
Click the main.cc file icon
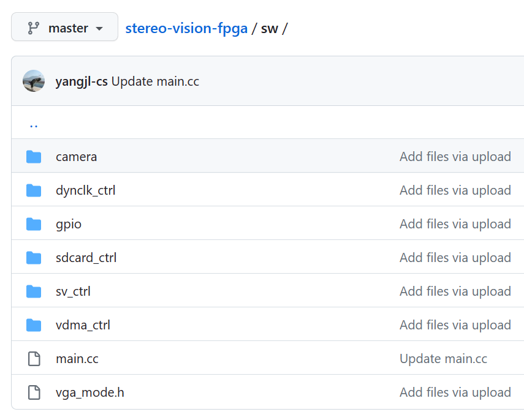(x=34, y=359)
